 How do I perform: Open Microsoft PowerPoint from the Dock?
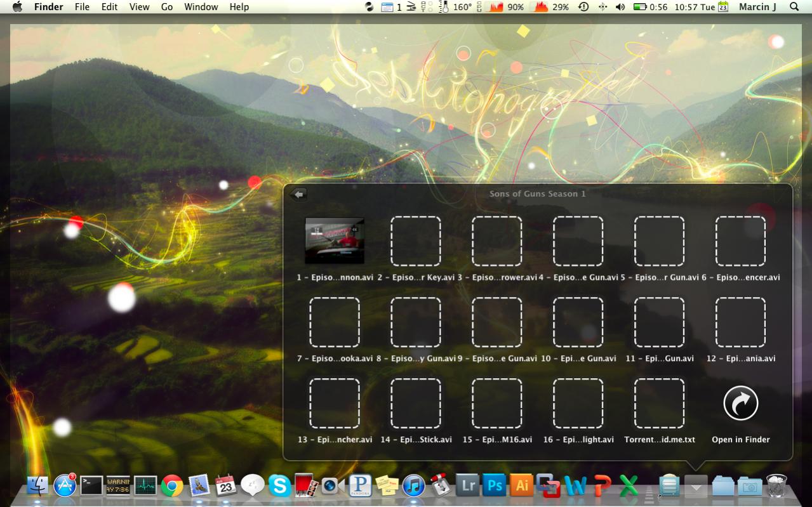(x=602, y=486)
